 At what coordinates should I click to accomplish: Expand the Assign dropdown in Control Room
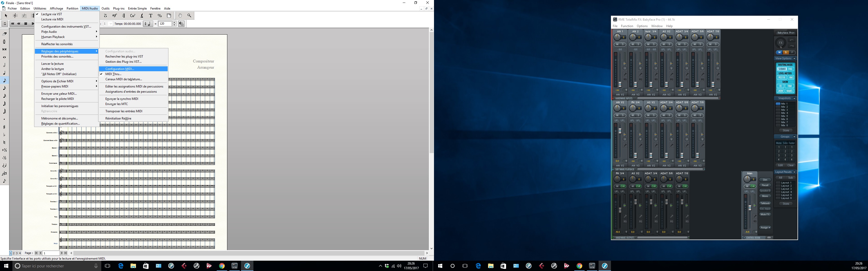[765, 228]
